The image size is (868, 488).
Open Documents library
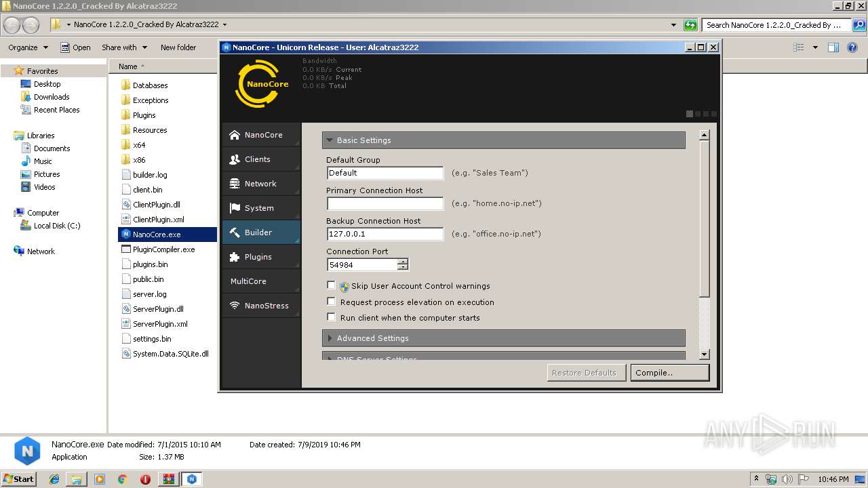click(52, 148)
